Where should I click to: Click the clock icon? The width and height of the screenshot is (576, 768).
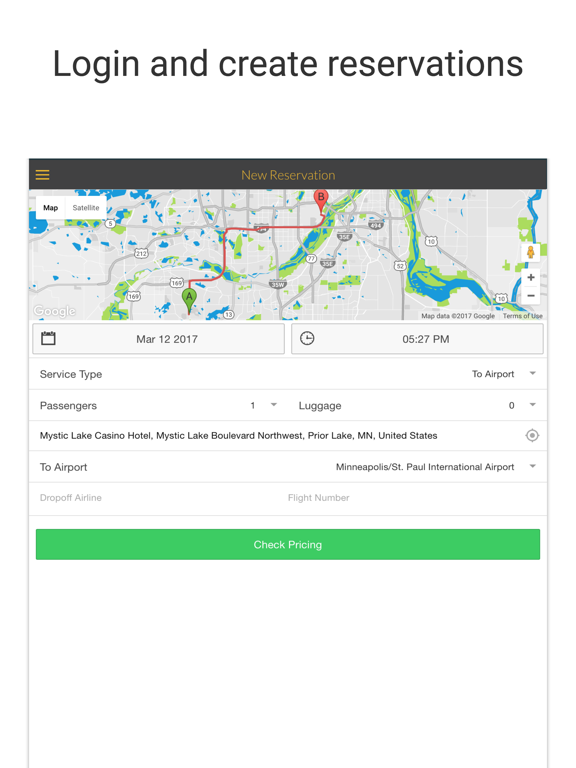(x=307, y=338)
